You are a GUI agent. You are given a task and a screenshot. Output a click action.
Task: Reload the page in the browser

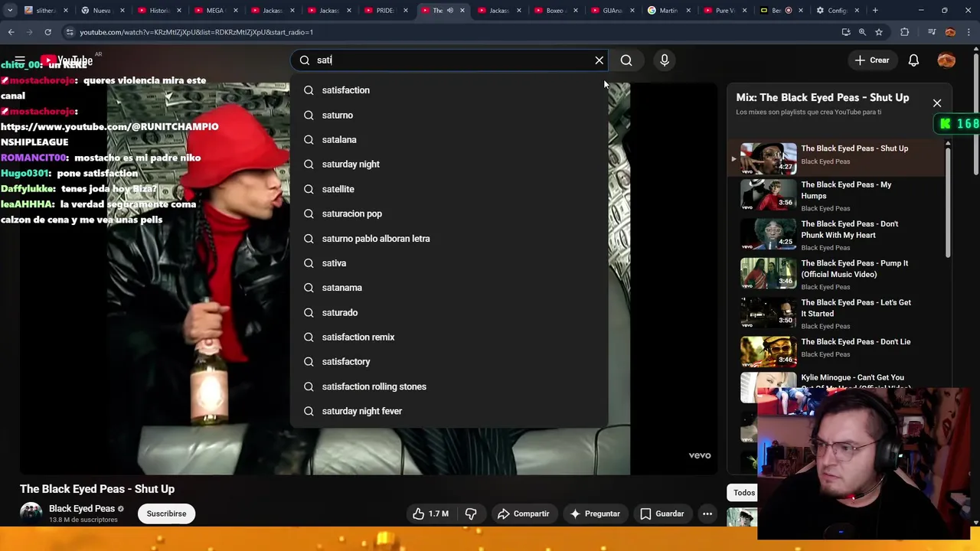(x=47, y=32)
